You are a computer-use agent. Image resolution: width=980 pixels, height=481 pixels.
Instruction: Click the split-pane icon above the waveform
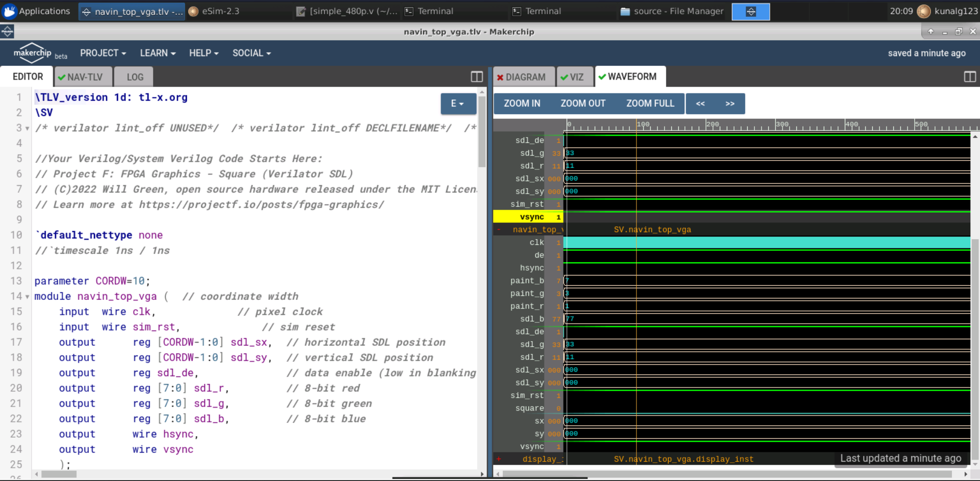[969, 77]
